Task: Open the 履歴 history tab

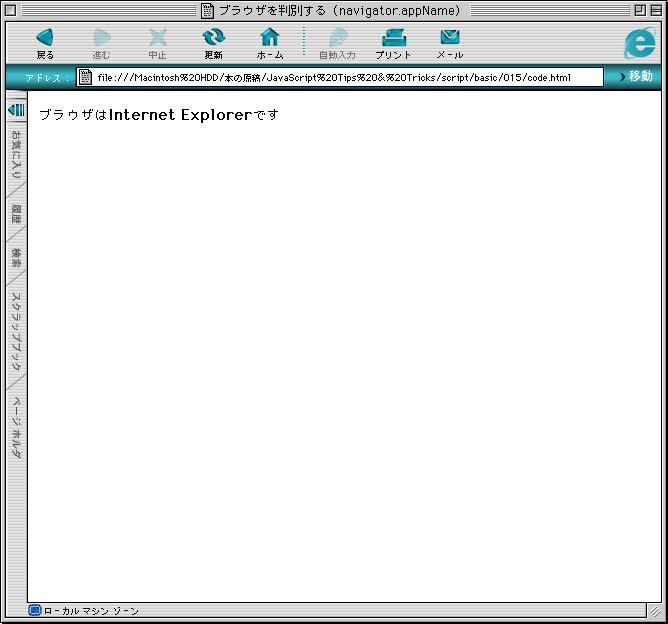Action: pos(16,214)
